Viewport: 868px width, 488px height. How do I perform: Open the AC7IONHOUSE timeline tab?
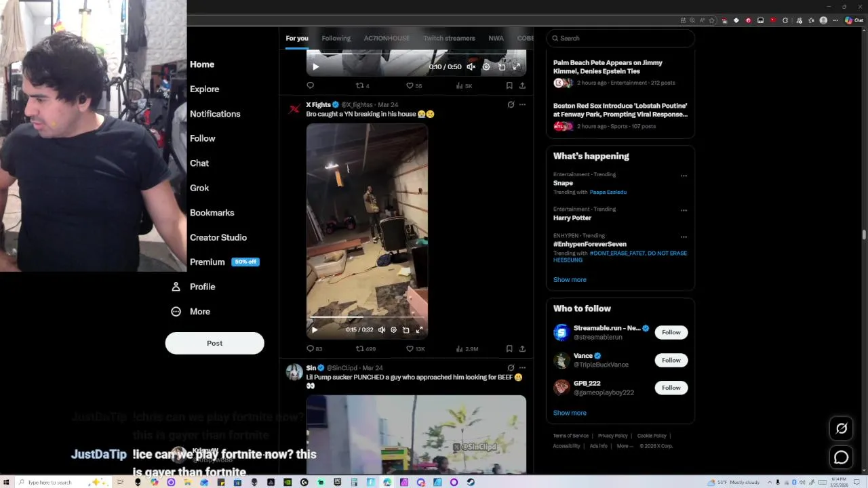387,38
